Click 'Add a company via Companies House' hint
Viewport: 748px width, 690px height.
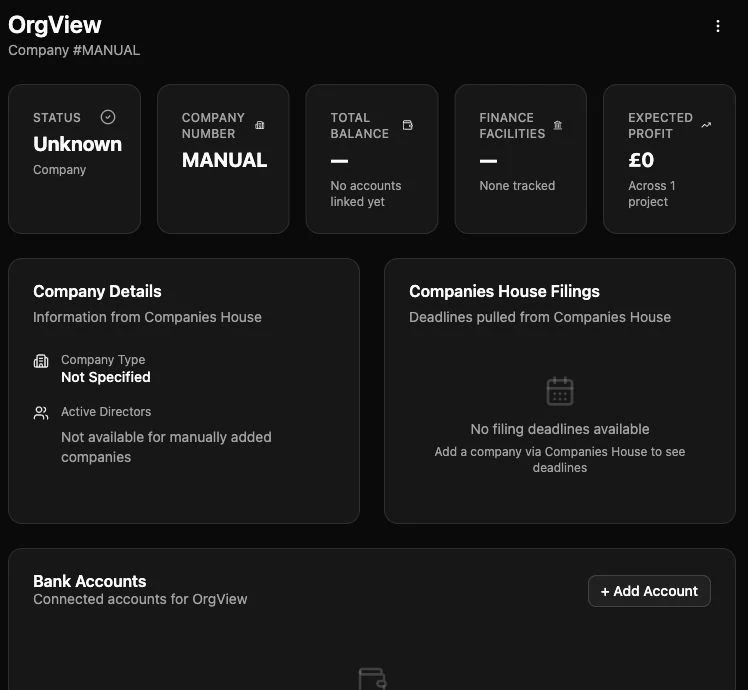560,460
